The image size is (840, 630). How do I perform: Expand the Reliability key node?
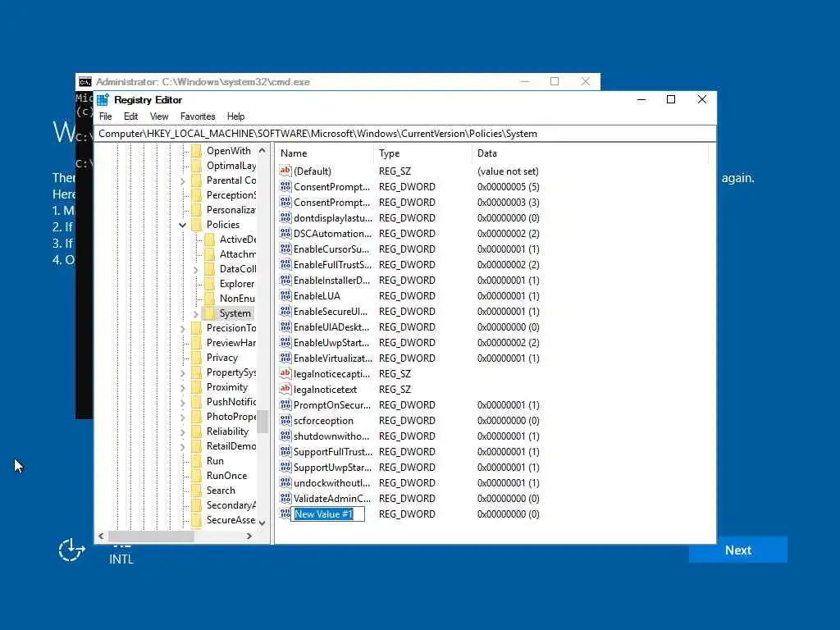[183, 431]
